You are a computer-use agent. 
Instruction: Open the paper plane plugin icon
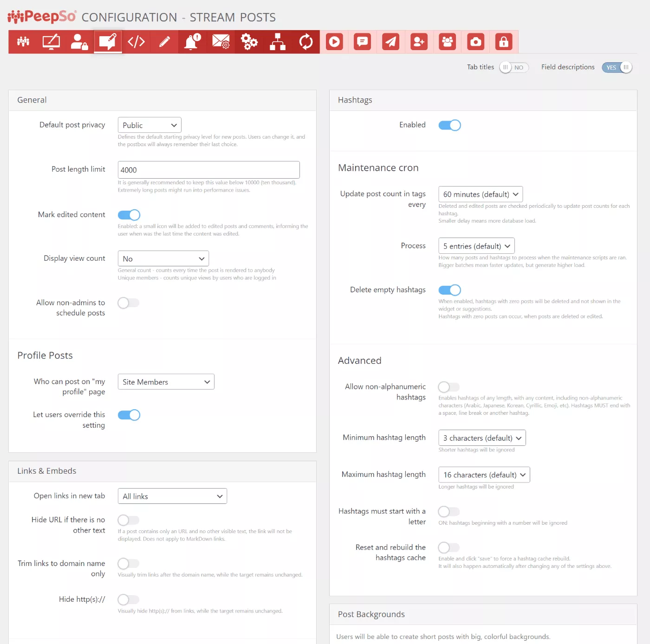[391, 42]
